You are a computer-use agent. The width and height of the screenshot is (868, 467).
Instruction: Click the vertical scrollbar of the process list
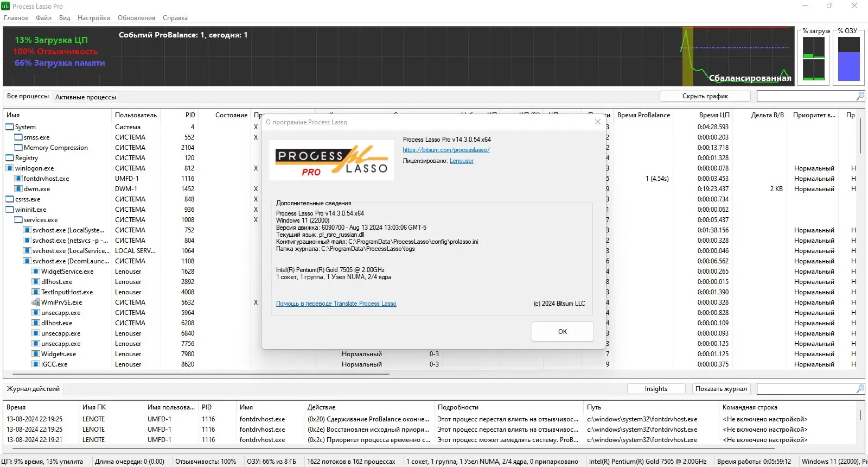(x=860, y=137)
